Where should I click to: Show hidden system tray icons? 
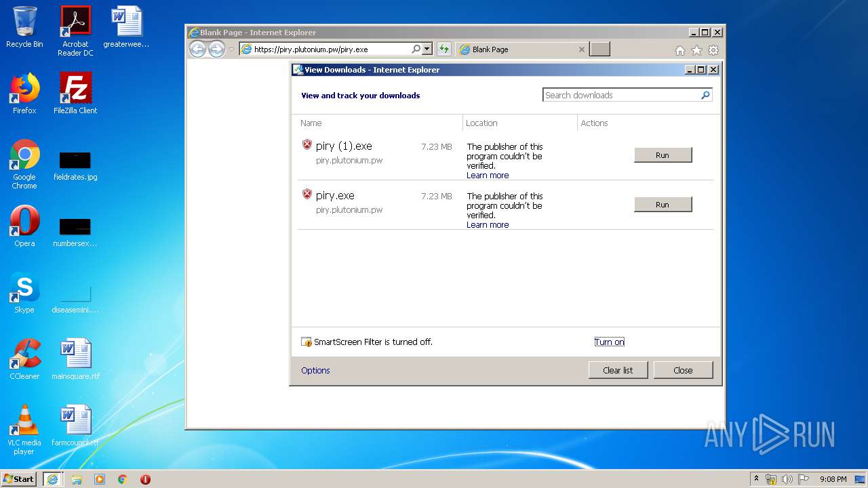[756, 479]
